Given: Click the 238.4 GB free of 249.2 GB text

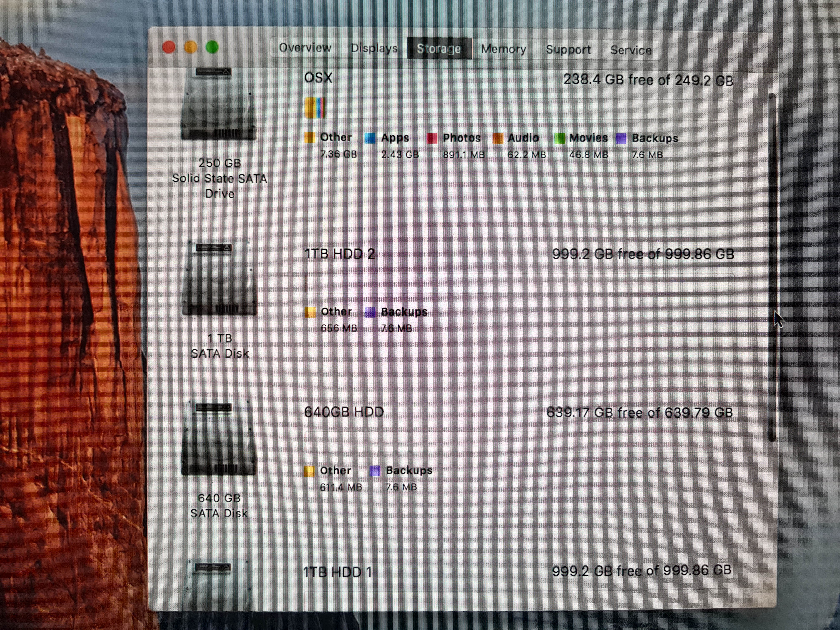Looking at the screenshot, I should (x=648, y=80).
